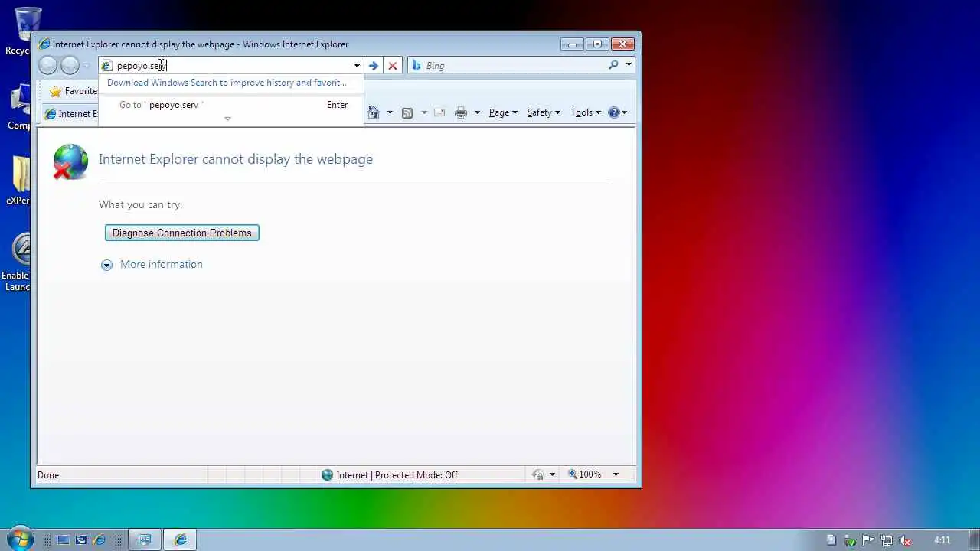Click Show Desktop quick launch icon
This screenshot has height=551, width=980.
tap(63, 540)
